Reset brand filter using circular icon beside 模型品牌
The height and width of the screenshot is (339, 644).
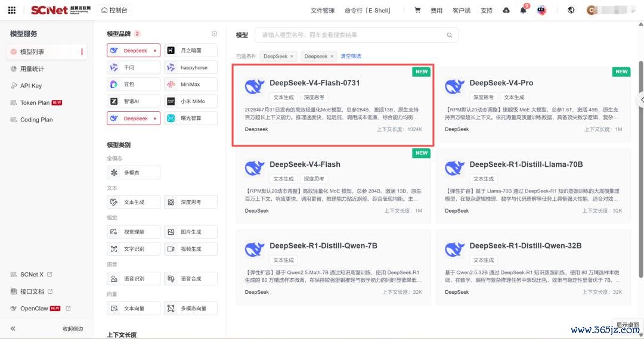tap(215, 33)
